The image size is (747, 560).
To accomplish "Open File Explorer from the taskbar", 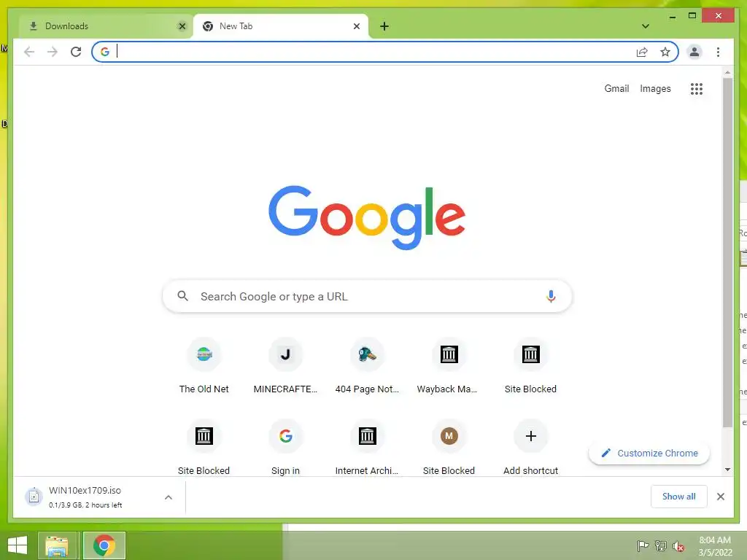I will pyautogui.click(x=57, y=545).
